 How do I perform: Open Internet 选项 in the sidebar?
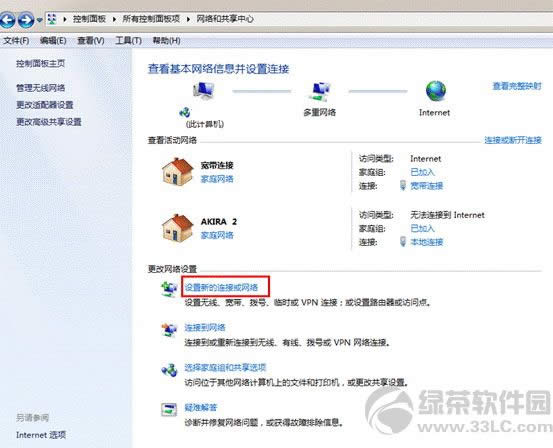(41, 435)
